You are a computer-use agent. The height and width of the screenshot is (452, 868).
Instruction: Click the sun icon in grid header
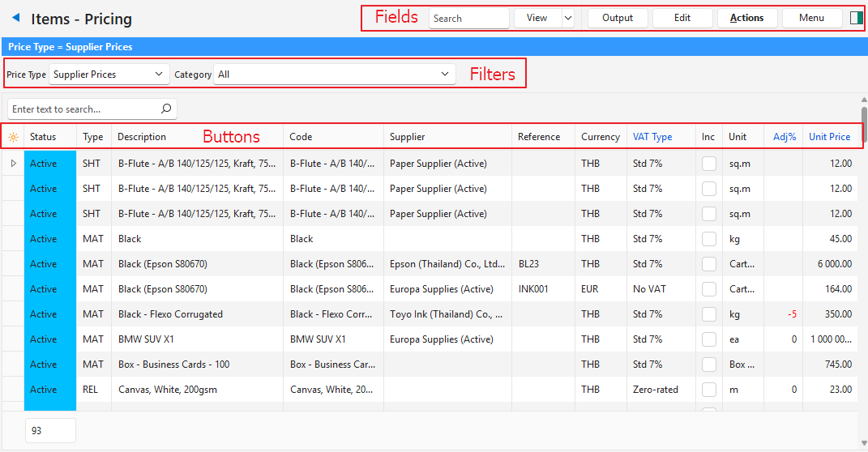pyautogui.click(x=13, y=137)
